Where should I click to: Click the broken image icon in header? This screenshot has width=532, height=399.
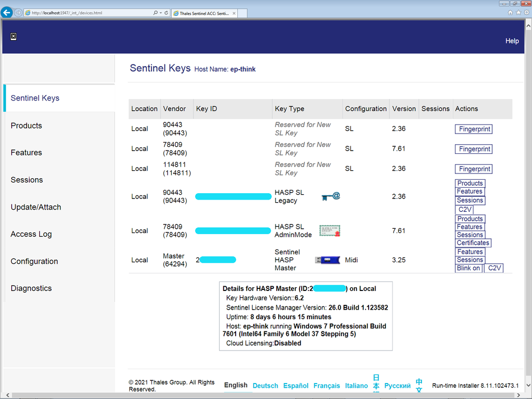(13, 36)
